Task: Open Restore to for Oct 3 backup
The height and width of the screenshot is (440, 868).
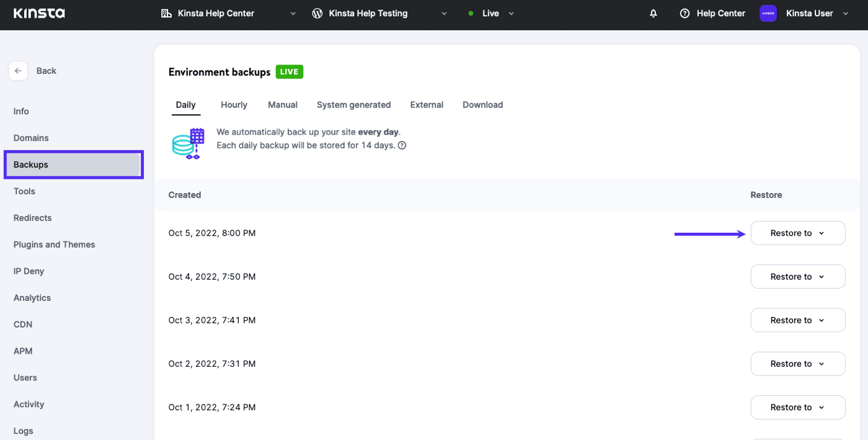Action: tap(797, 320)
